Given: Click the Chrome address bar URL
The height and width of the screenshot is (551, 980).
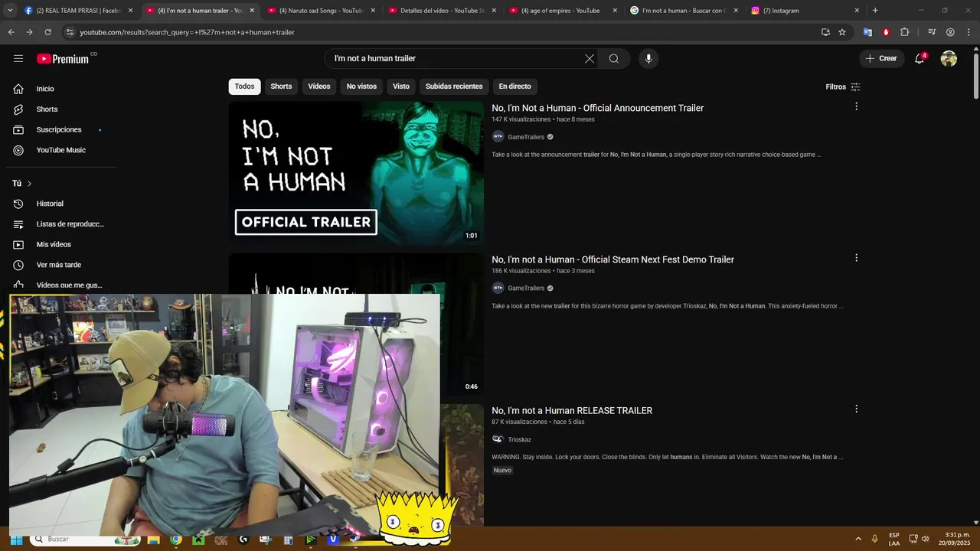Looking at the screenshot, I should (188, 32).
